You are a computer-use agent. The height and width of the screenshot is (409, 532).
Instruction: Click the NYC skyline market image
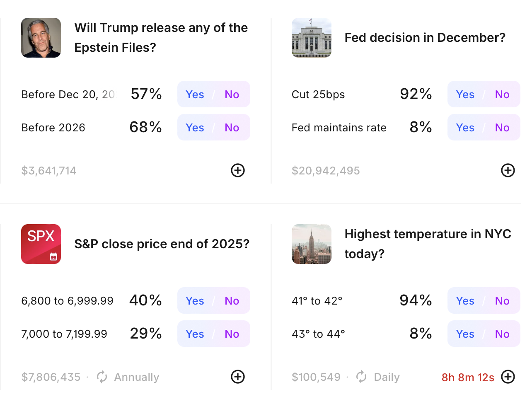point(311,244)
